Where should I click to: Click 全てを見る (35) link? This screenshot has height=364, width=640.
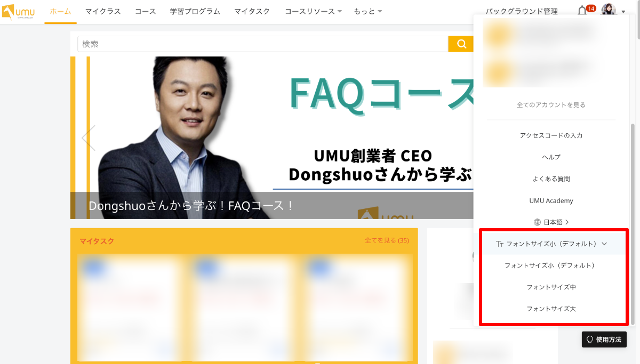click(x=387, y=241)
